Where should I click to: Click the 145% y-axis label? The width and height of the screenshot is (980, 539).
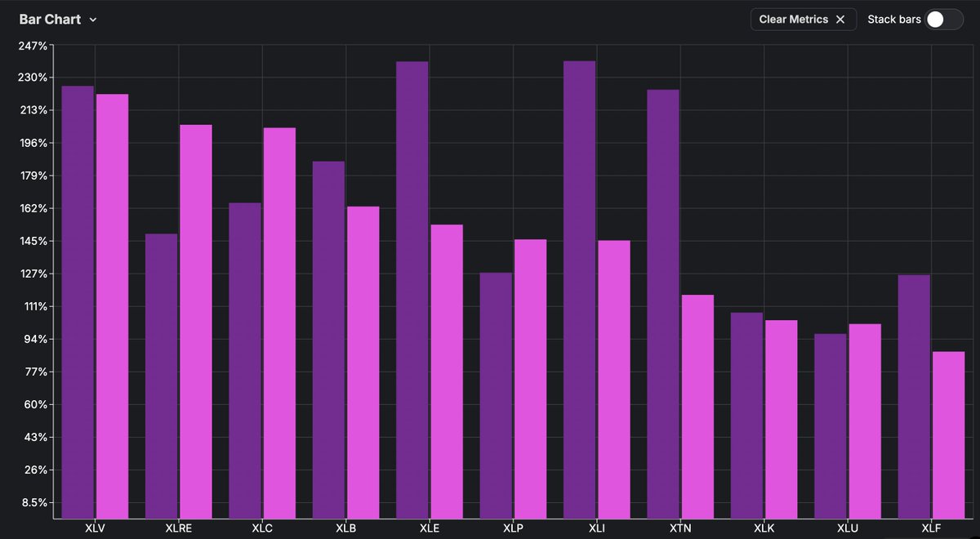(x=33, y=241)
